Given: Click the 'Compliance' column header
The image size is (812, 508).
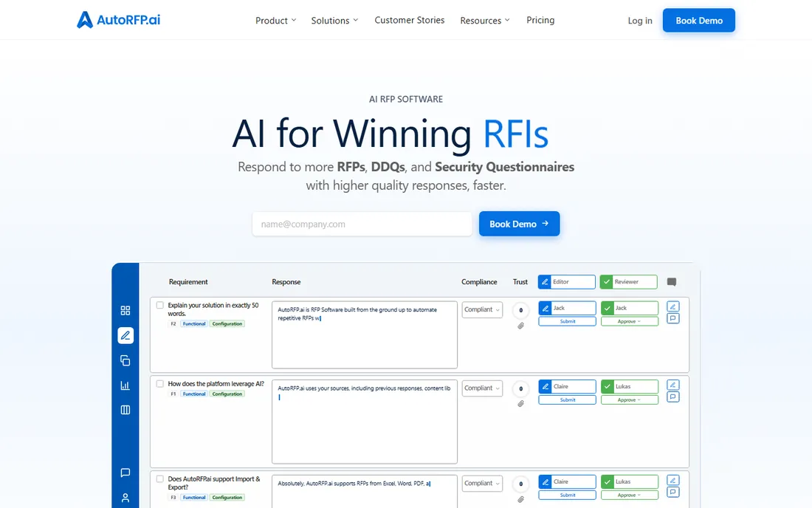Looking at the screenshot, I should tap(479, 282).
